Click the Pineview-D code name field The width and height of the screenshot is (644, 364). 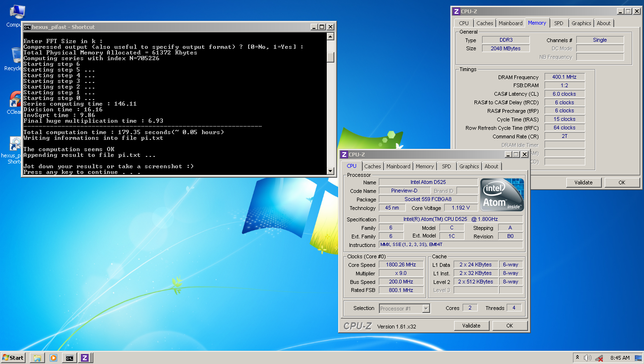click(x=404, y=191)
